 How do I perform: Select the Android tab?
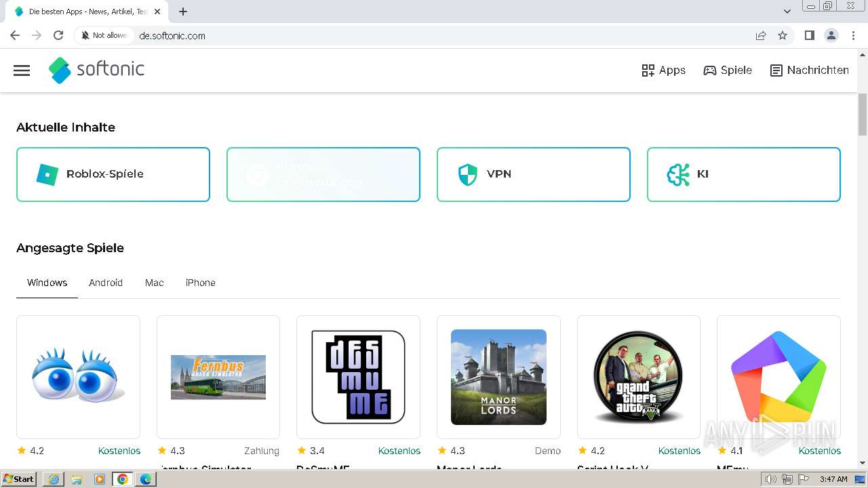[x=106, y=283]
